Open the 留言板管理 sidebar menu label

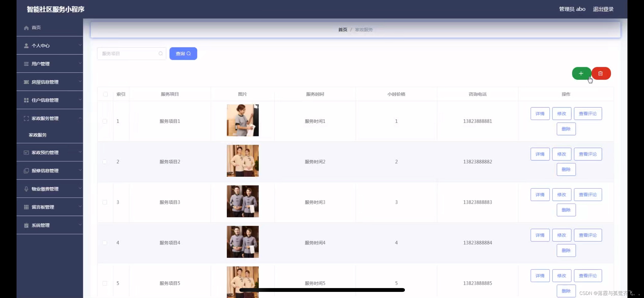coord(43,207)
